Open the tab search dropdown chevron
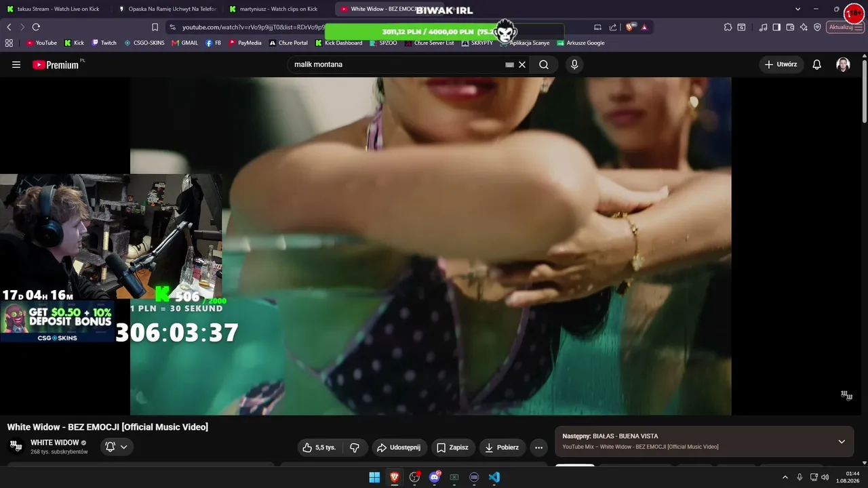 [798, 9]
